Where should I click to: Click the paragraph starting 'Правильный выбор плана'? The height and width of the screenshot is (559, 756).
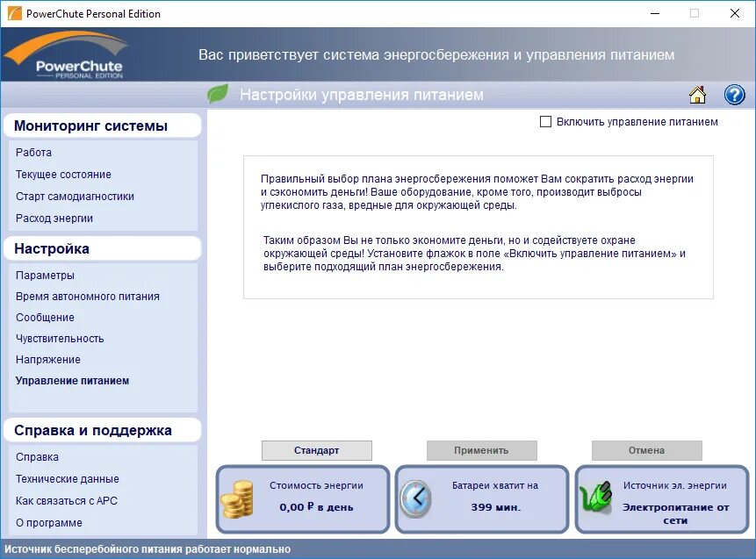tap(477, 192)
